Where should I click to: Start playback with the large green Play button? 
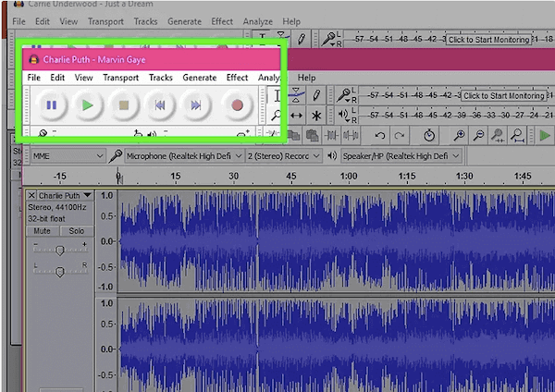coord(88,105)
